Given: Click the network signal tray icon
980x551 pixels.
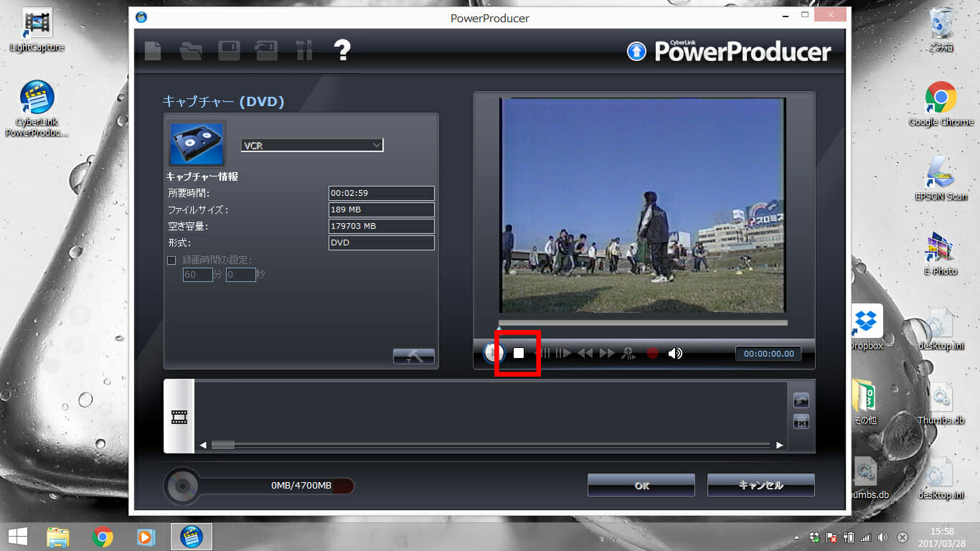Looking at the screenshot, I should [865, 537].
